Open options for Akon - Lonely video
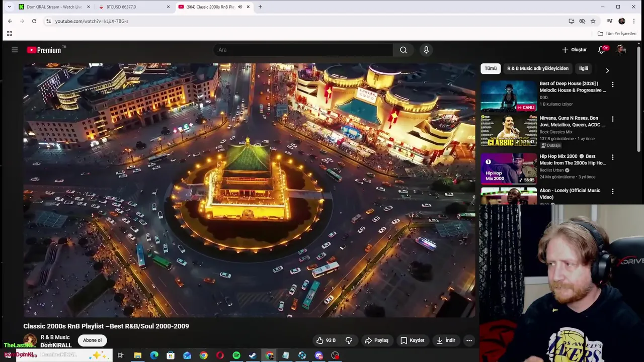This screenshot has width=644, height=362. click(612, 192)
